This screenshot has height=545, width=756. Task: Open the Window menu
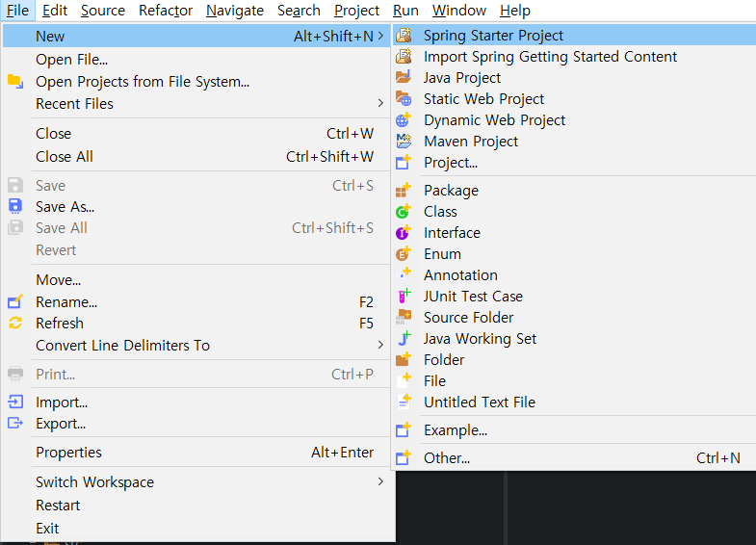[459, 11]
